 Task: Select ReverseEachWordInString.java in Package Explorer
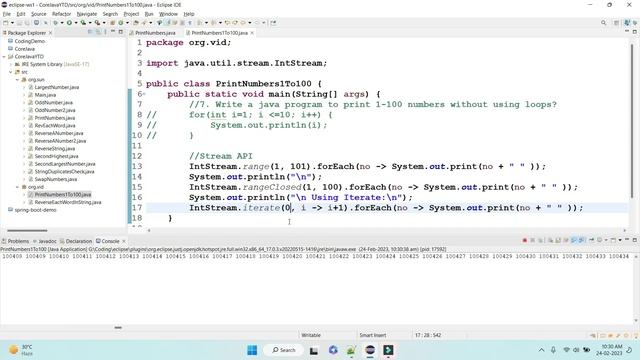click(68, 202)
